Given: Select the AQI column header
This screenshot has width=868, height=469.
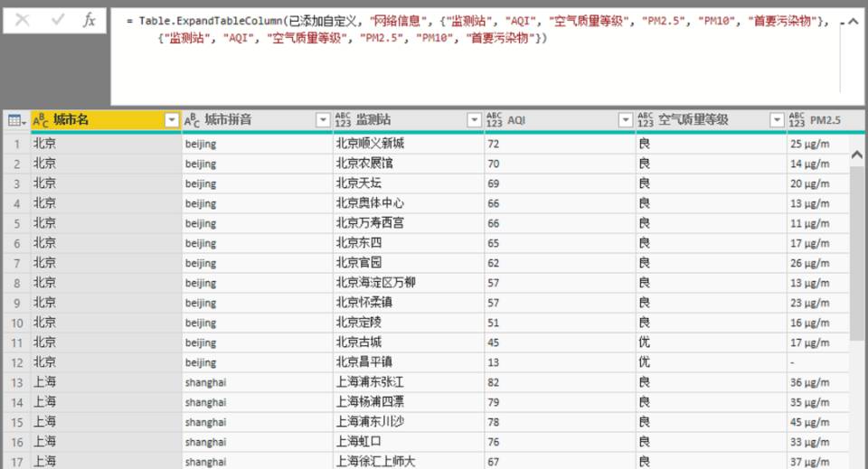Looking at the screenshot, I should coord(561,120).
